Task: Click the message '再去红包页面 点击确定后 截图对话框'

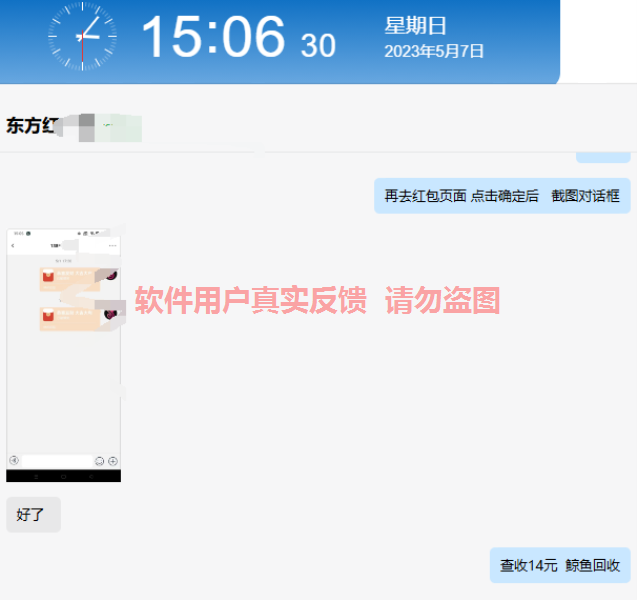Action: click(502, 196)
